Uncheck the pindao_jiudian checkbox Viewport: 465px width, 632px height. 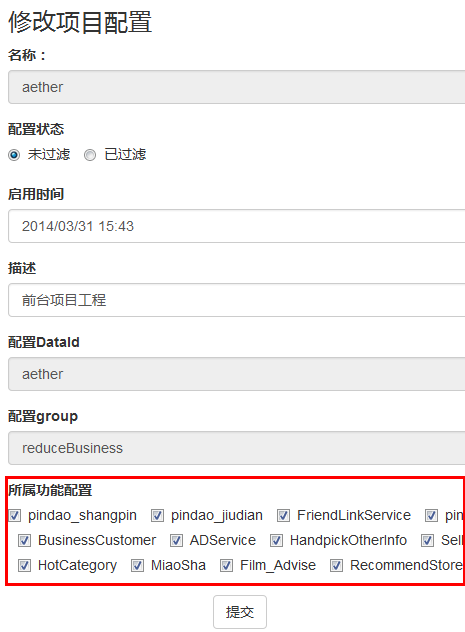click(x=158, y=516)
